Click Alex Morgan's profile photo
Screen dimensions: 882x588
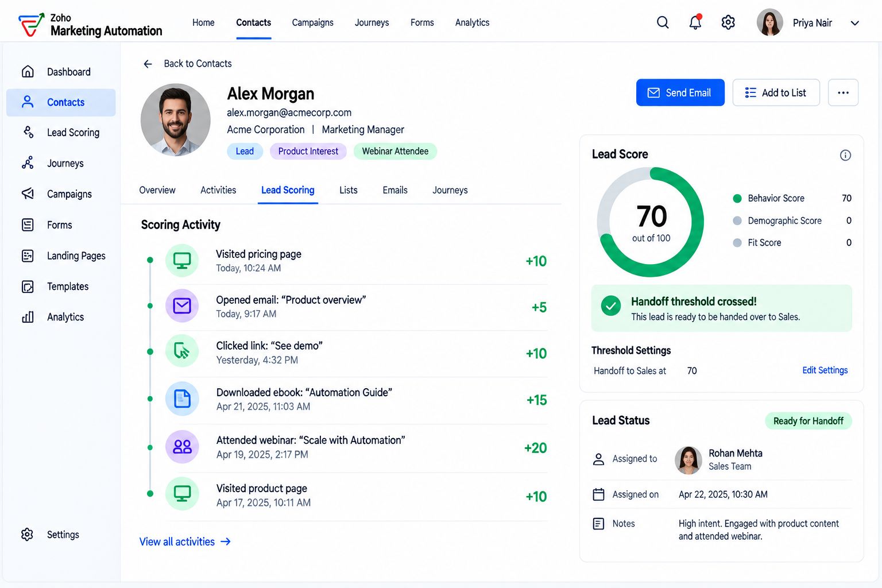pyautogui.click(x=175, y=119)
